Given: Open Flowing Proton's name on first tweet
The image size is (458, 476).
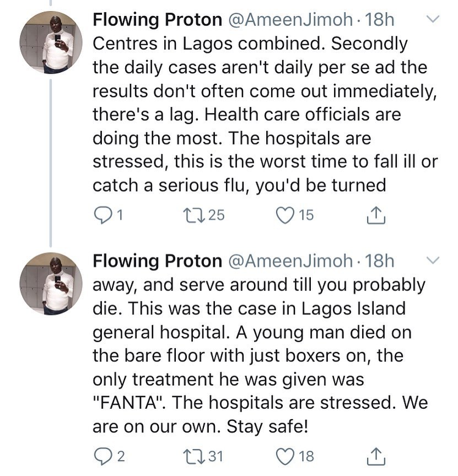Looking at the screenshot, I should point(157,20).
